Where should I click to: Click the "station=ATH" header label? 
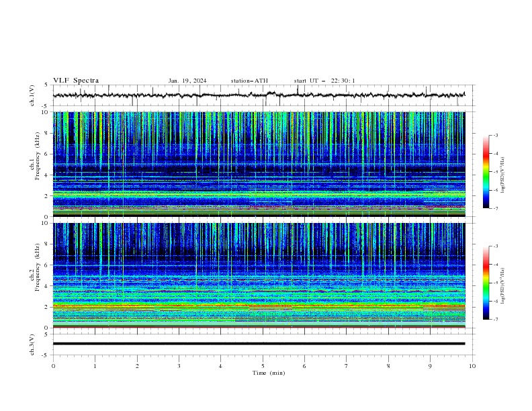249,81
